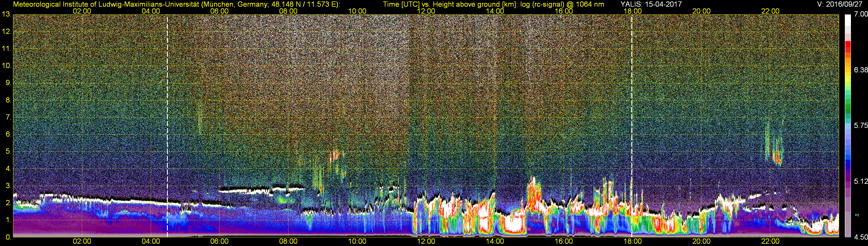Click the colorbar '5.75' value label
Image resolution: width=868 pixels, height=246 pixels.
click(x=860, y=126)
